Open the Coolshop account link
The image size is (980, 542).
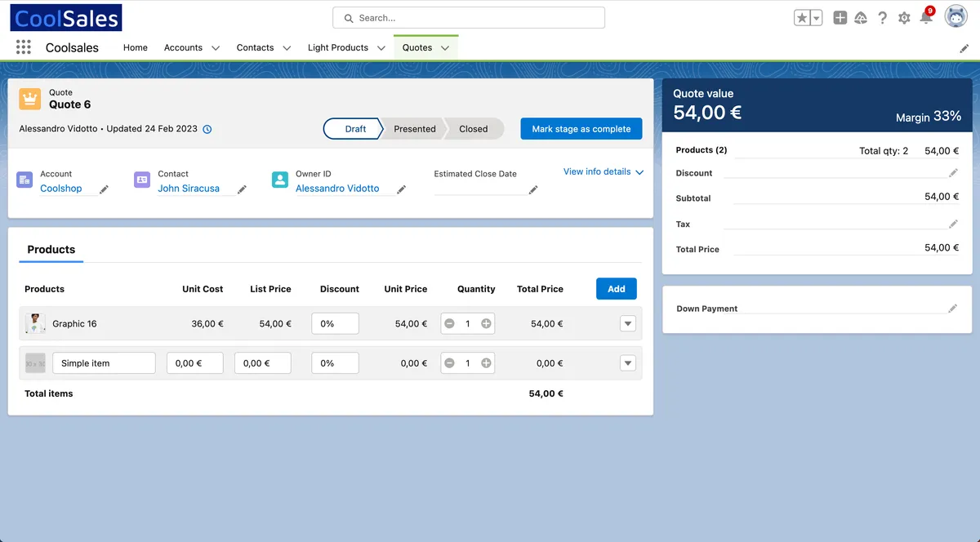(x=61, y=189)
